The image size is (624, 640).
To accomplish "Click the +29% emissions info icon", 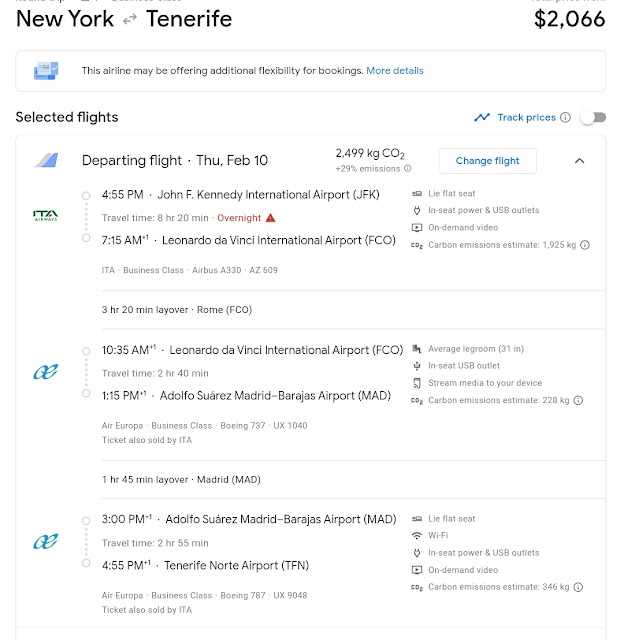I will [x=406, y=168].
